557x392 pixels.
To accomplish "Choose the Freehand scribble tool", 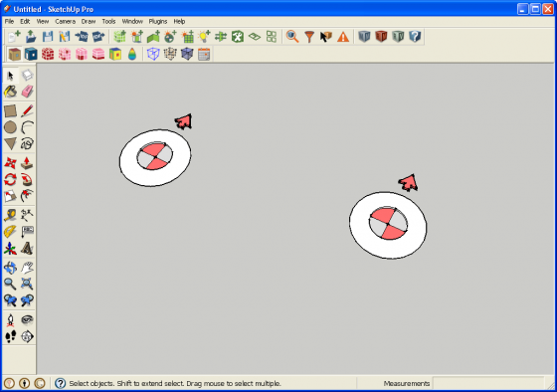I will point(27,143).
